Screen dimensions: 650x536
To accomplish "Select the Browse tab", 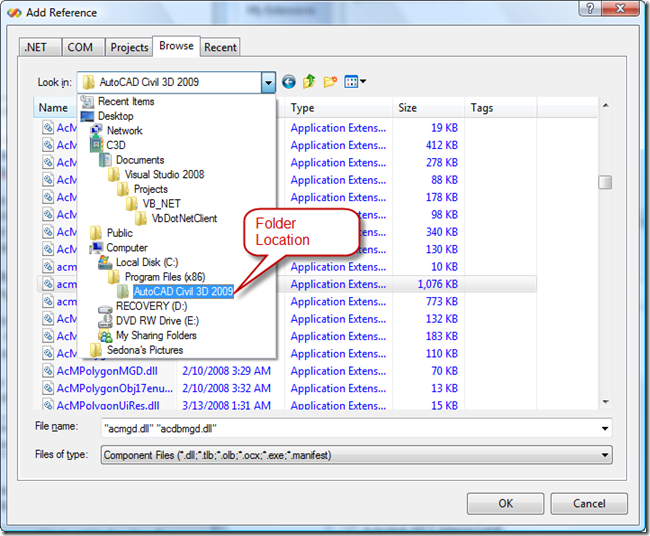I will (176, 46).
